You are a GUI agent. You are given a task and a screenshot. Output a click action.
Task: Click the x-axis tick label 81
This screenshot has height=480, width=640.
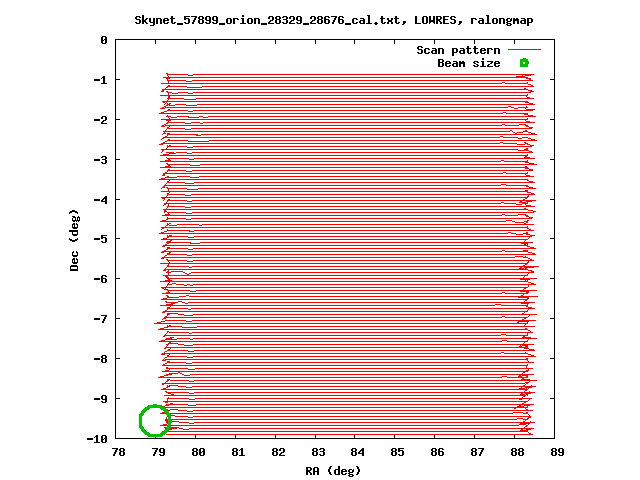click(238, 452)
